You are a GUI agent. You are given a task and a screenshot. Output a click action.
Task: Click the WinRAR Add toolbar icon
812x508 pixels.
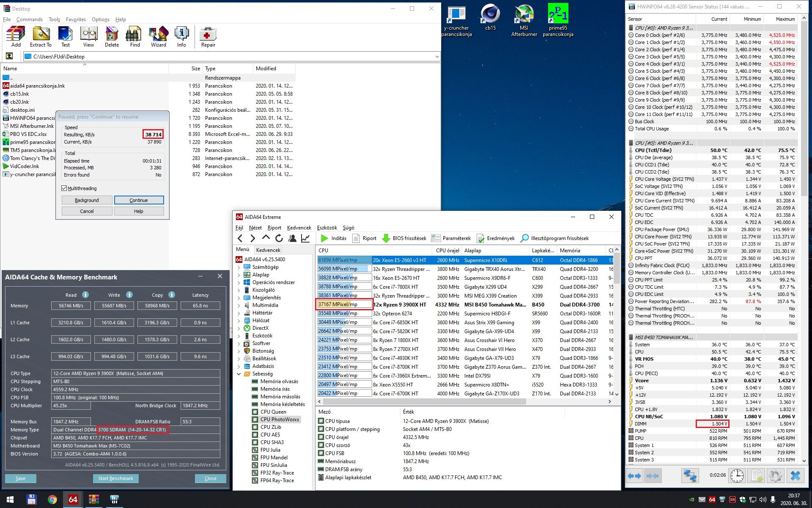(16, 36)
